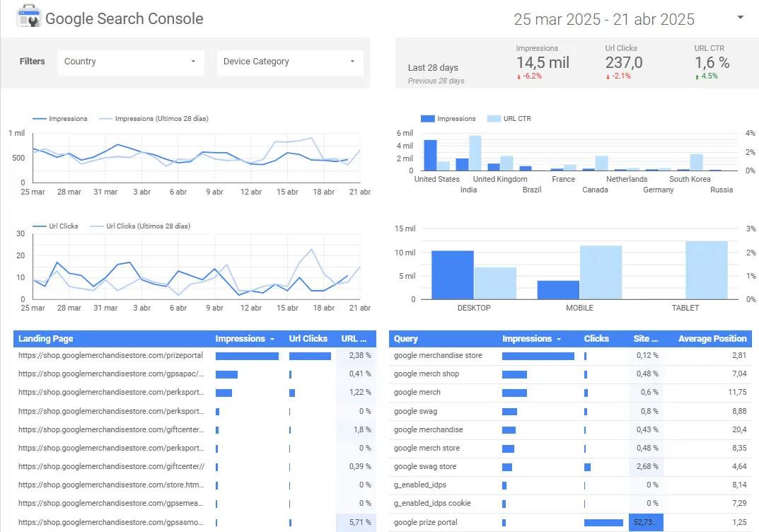Sort by the Landing Page column header
Viewport: 759px width, 532px height.
pos(45,339)
